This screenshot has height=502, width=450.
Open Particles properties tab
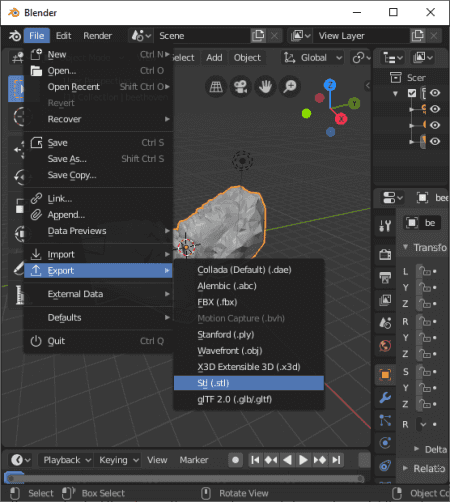point(385,420)
